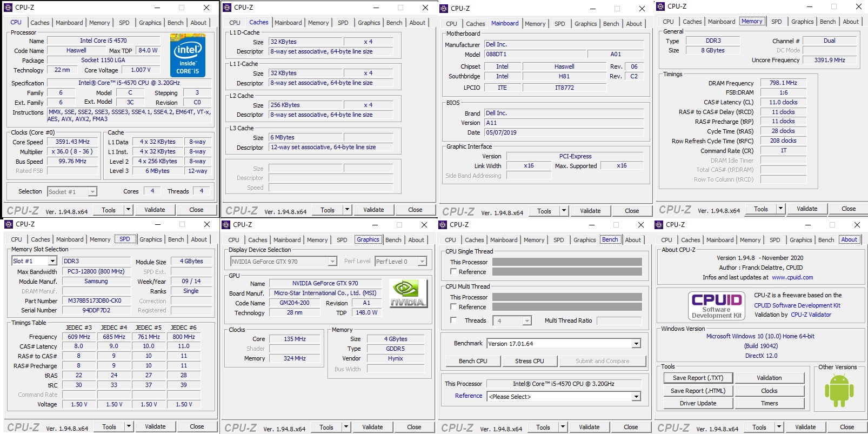868x434 pixels.
Task: Click the CPU-Z title icon in the SPD tab window
Action: (x=9, y=224)
